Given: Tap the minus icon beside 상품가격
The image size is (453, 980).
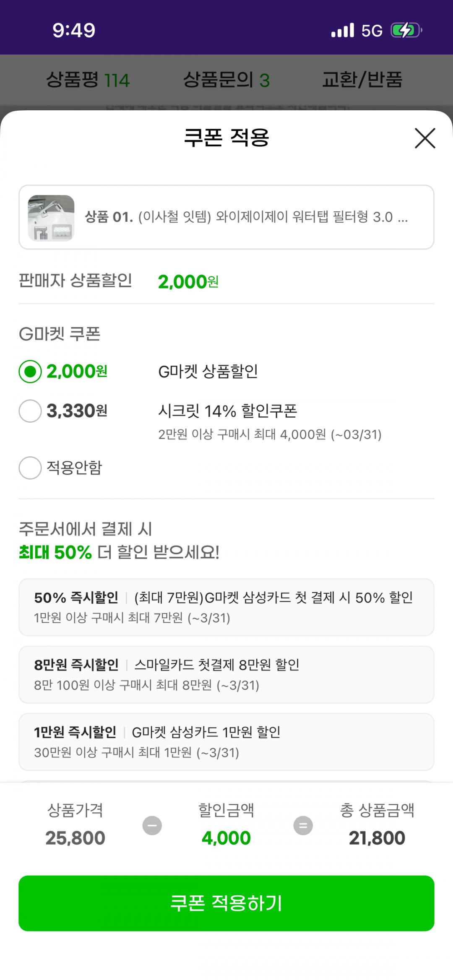Looking at the screenshot, I should (152, 825).
